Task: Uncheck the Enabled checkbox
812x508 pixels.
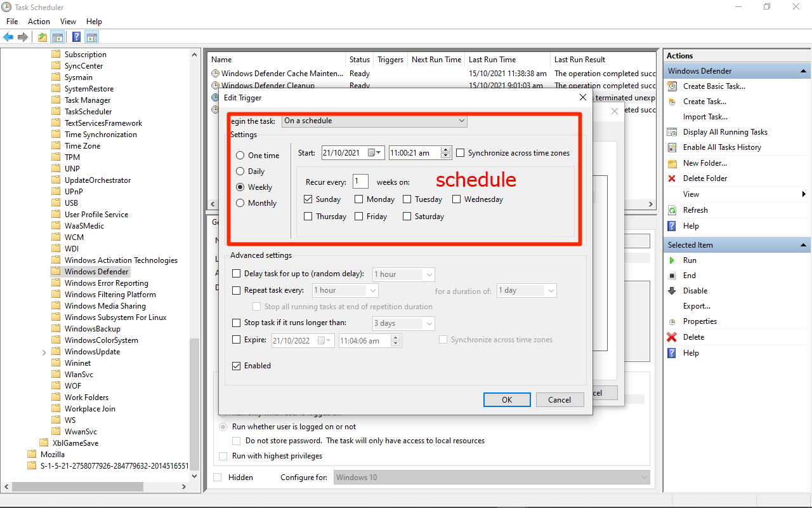Action: click(x=237, y=366)
